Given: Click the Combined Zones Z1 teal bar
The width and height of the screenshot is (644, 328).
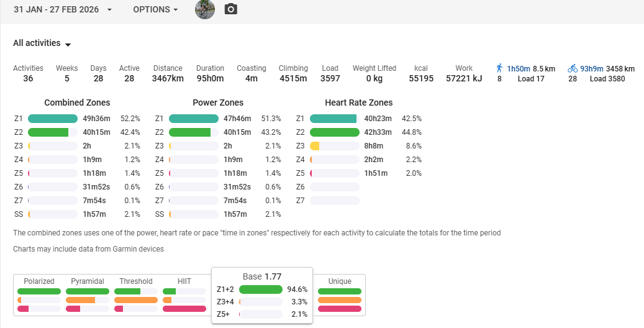Looking at the screenshot, I should (x=52, y=119).
